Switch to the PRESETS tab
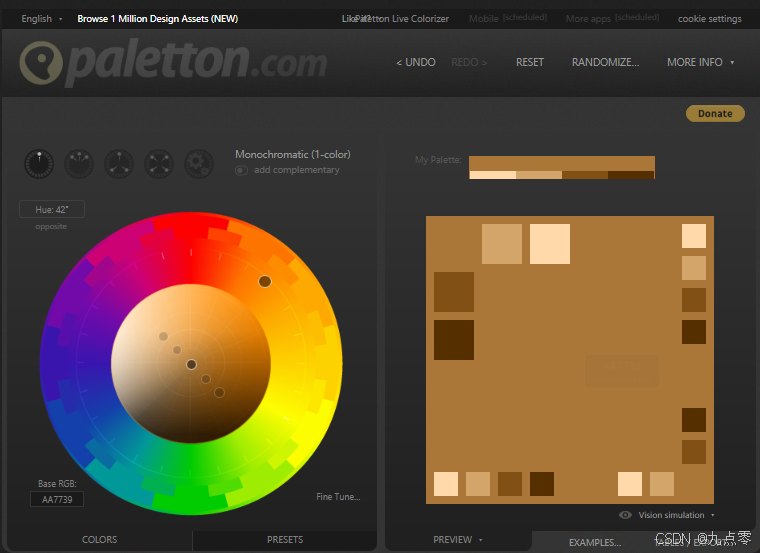Viewport: 760px width, 553px height. 285,539
